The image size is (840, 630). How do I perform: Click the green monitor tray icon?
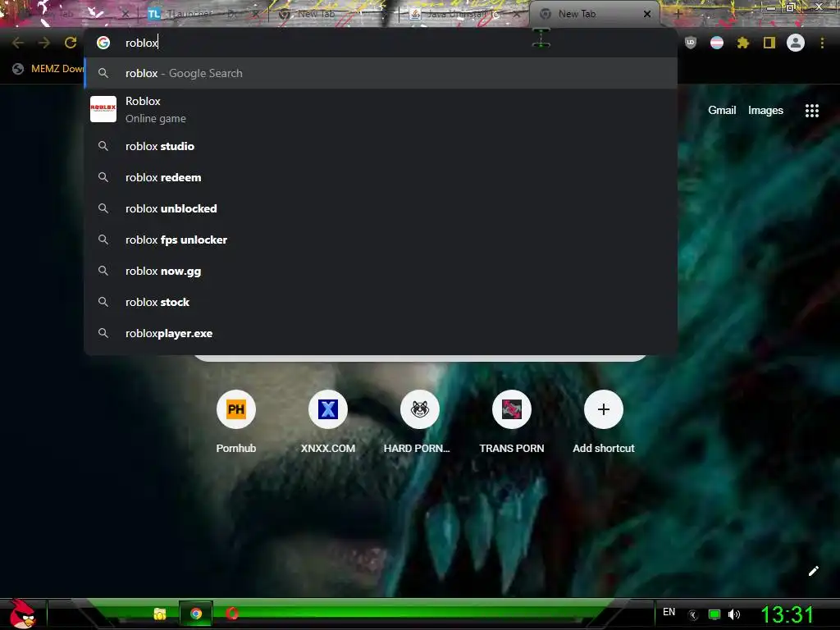tap(714, 614)
